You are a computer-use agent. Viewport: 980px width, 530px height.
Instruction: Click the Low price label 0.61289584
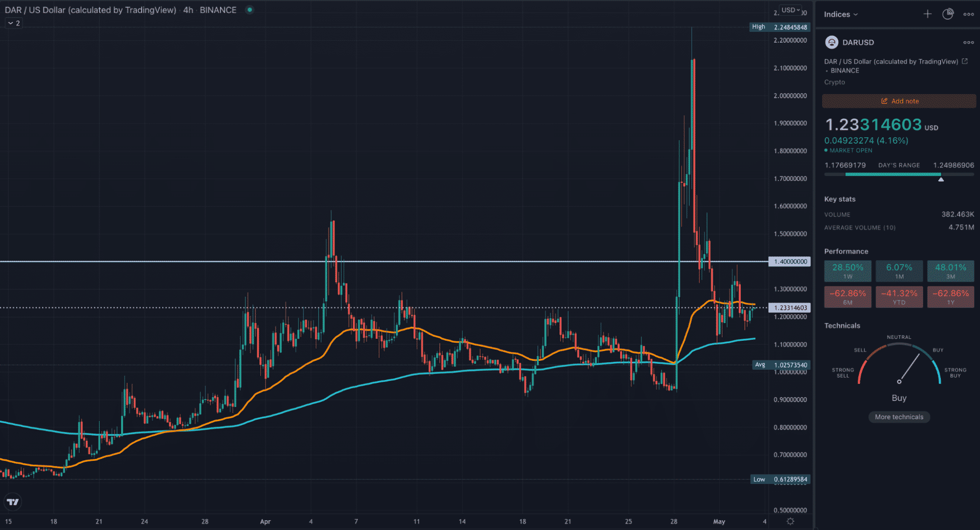click(x=780, y=480)
